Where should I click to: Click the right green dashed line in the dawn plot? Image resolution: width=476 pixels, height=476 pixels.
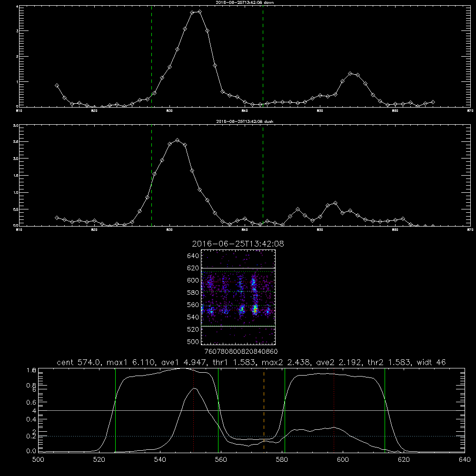pyautogui.click(x=263, y=56)
